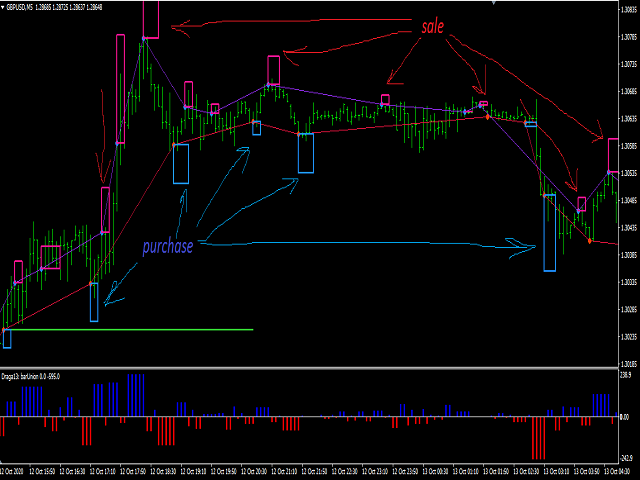The height and width of the screenshot is (480, 640).
Task: Click time label 12 Oct 22:30
Action: coord(344,471)
